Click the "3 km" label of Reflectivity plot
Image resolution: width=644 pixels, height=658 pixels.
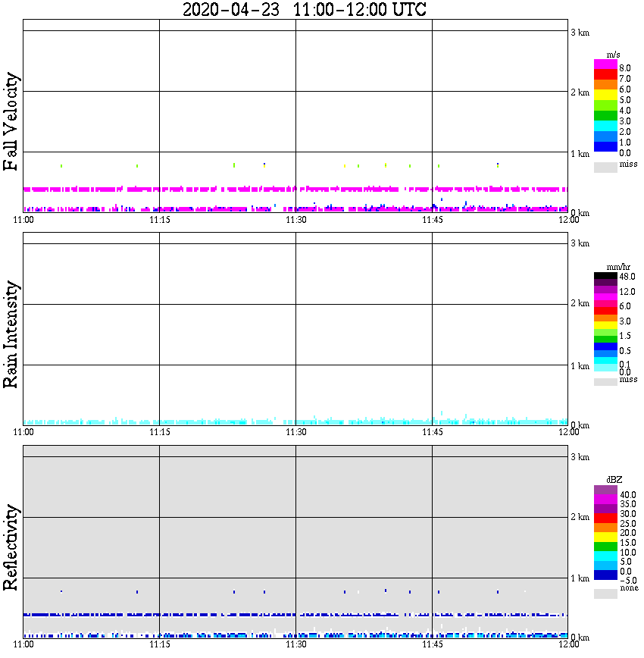(x=580, y=457)
